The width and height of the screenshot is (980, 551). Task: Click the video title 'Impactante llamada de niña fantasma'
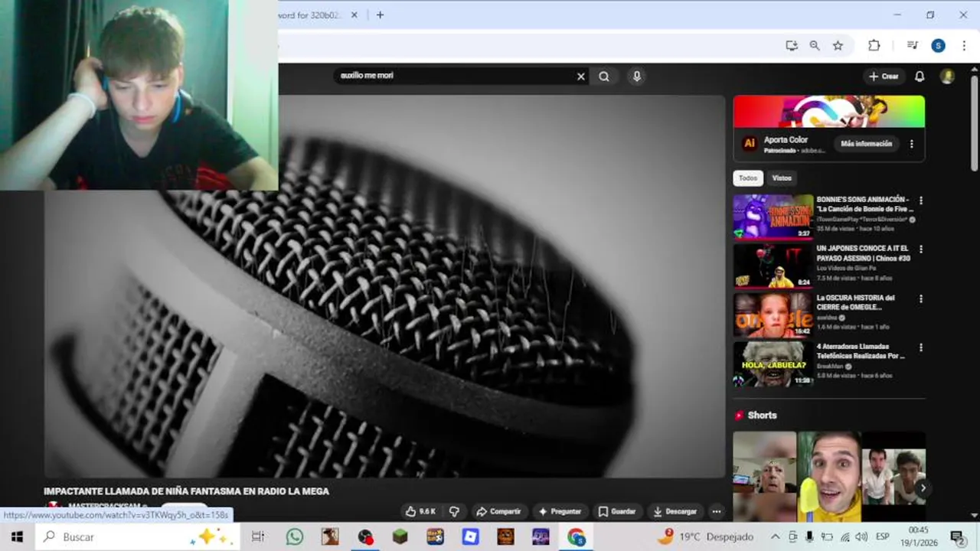point(186,491)
